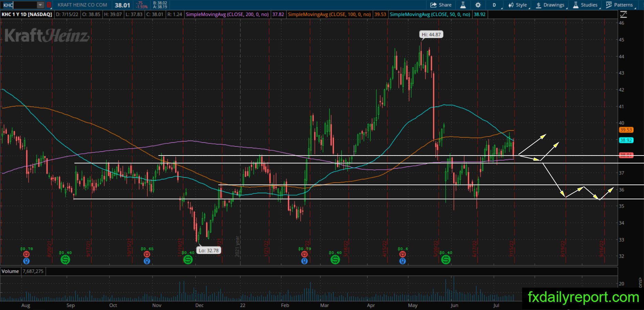This screenshot has width=644, height=310.
Task: Click the KRAFT HEINZ CO COM company name
Action: (82, 5)
